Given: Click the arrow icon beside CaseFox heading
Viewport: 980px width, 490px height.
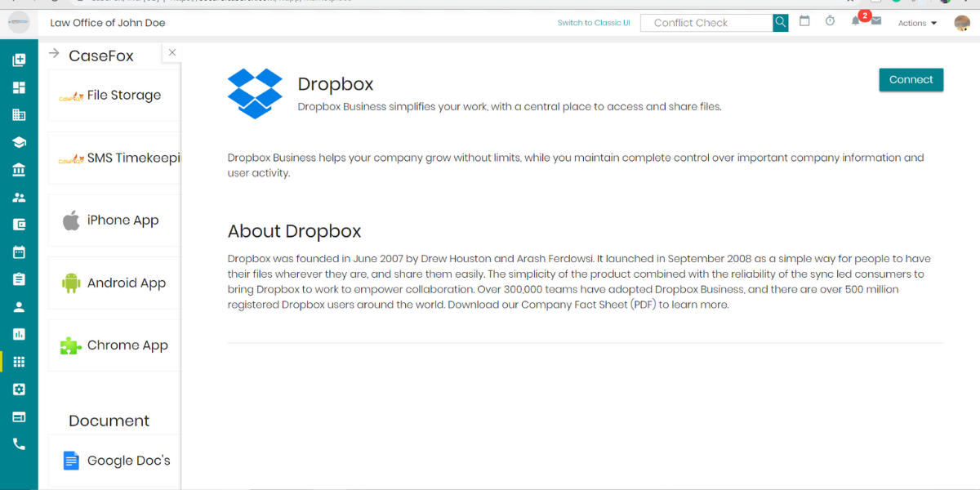Looking at the screenshot, I should (x=55, y=53).
